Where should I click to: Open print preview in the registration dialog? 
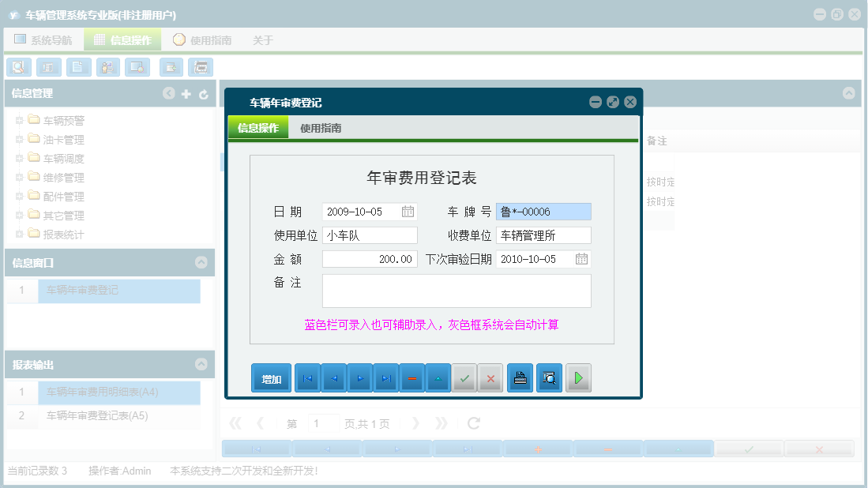(548, 377)
